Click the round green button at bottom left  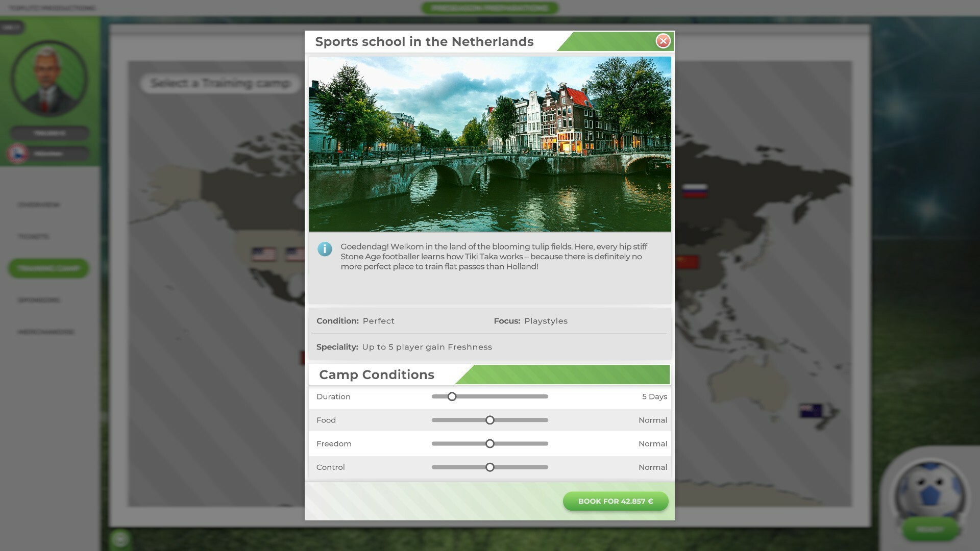coord(120,539)
